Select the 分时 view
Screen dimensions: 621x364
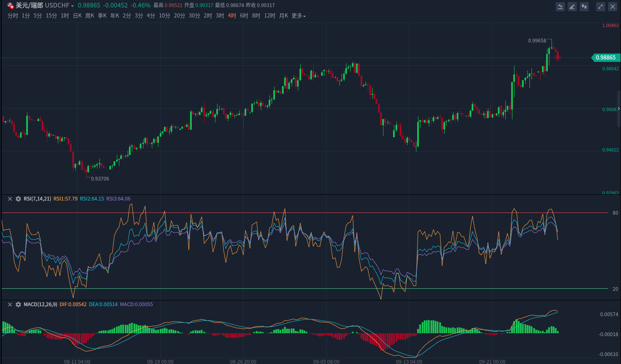point(13,16)
